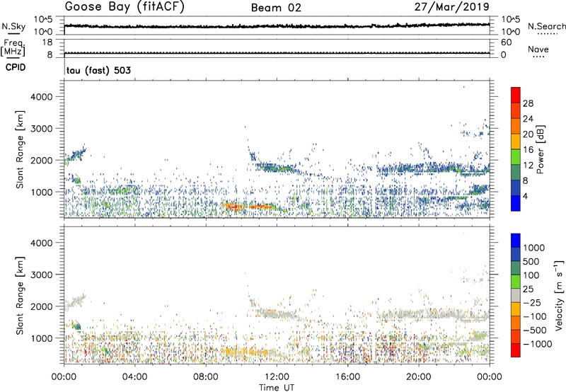Image resolution: width=566 pixels, height=392 pixels.
Task: Click the '28' tick on the power color bar
Action: pyautogui.click(x=528, y=103)
